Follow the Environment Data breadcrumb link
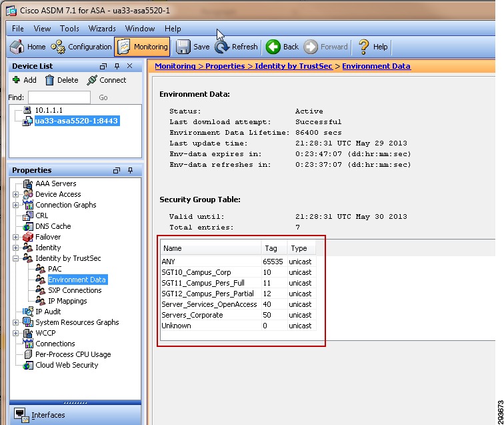Screen dimensions: 504x425 pos(376,66)
